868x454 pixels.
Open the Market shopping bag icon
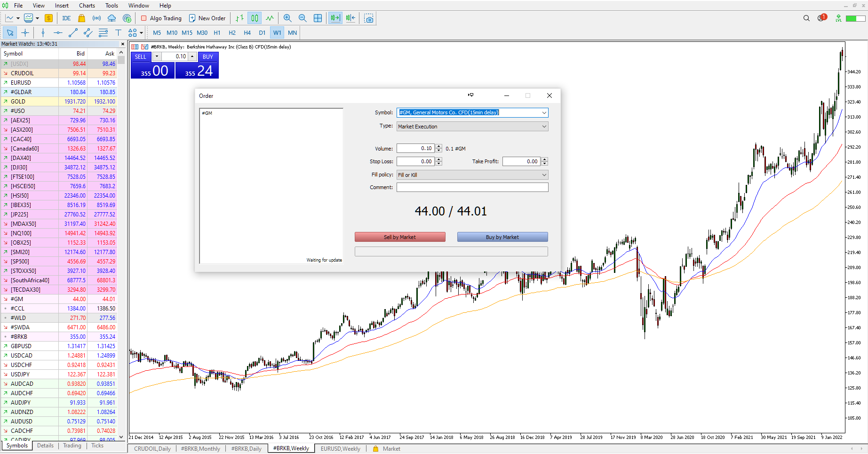tap(81, 18)
